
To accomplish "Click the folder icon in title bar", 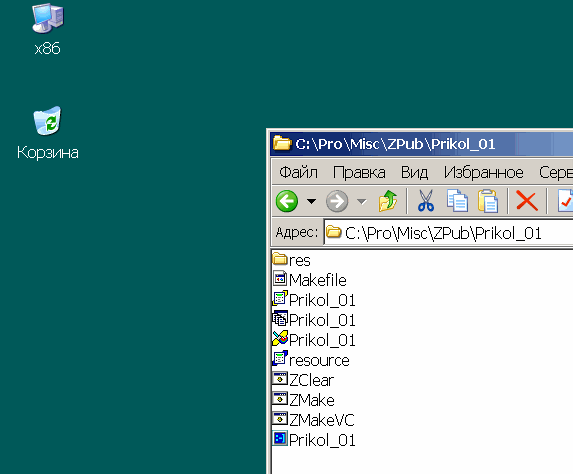I will (282, 143).
